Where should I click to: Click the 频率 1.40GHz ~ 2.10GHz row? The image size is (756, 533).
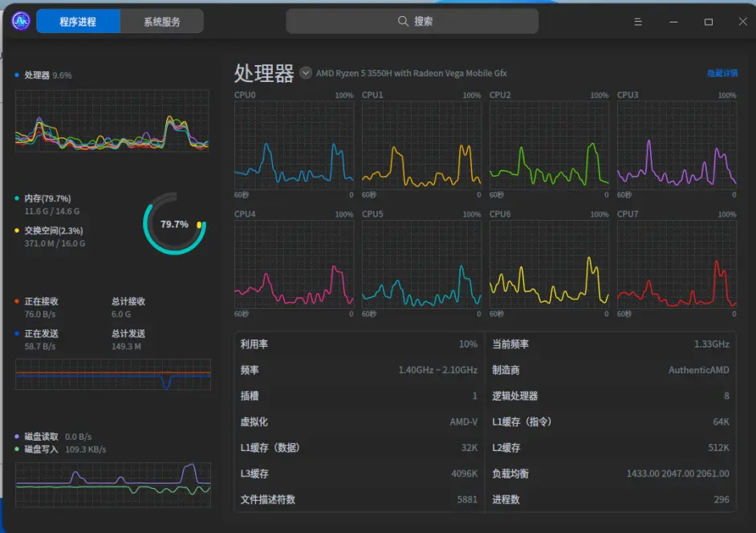(360, 370)
